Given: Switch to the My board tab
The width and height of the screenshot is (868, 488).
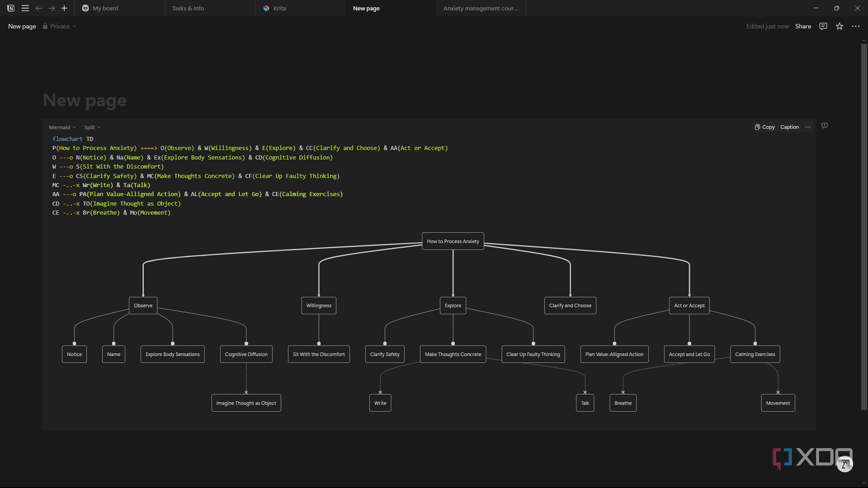Looking at the screenshot, I should (119, 8).
